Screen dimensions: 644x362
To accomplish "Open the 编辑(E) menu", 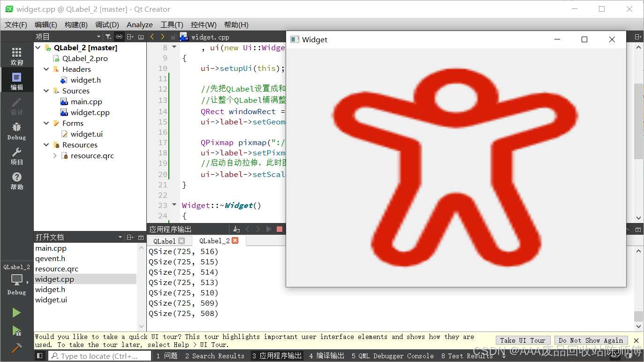I will [46, 24].
